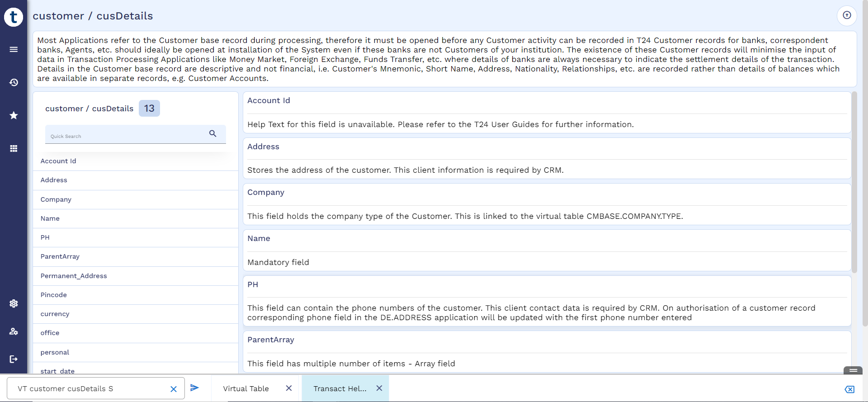Switch to the Transact Help tab
The height and width of the screenshot is (402, 868).
[x=340, y=388]
